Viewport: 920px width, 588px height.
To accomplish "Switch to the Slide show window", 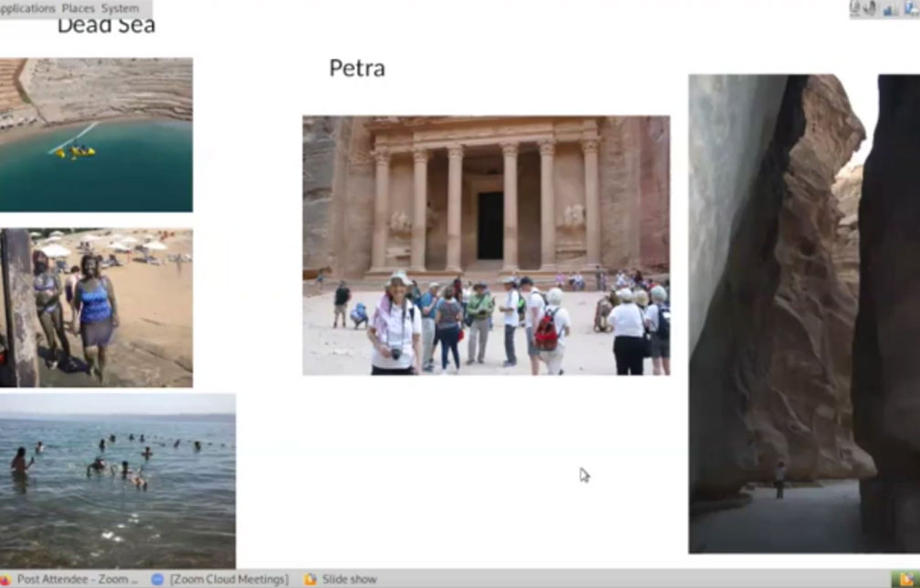I will click(348, 579).
